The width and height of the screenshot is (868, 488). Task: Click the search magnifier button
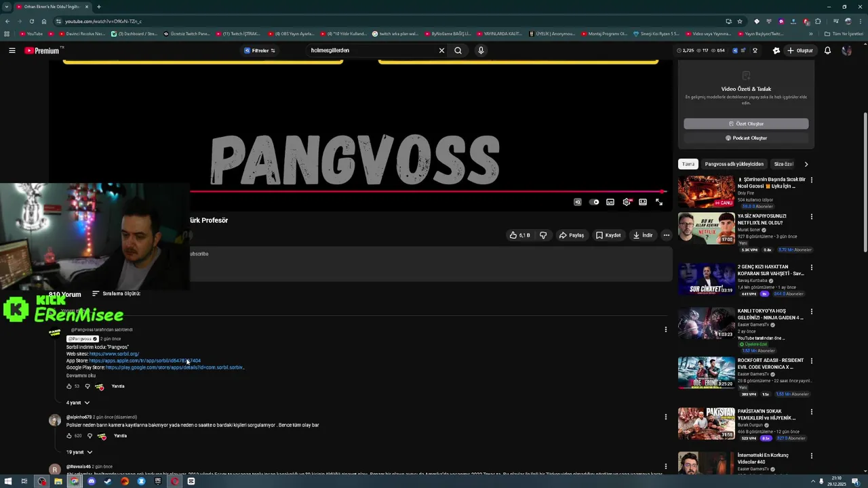click(x=458, y=50)
